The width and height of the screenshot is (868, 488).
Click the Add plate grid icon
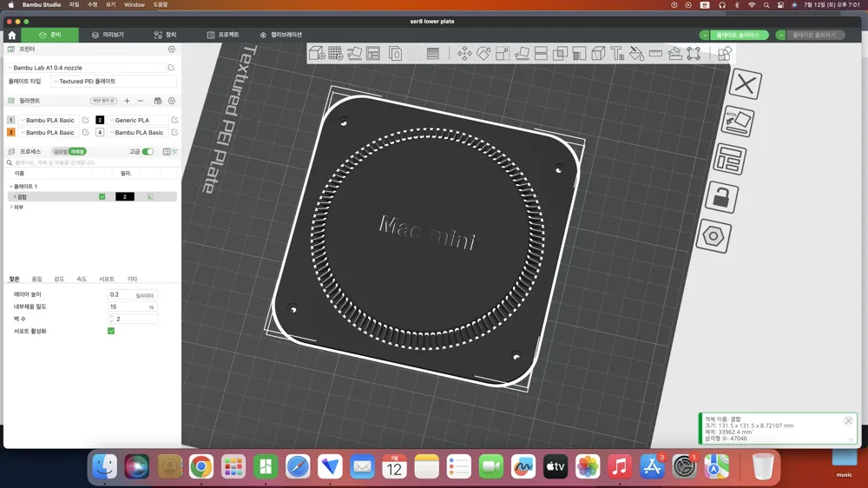335,53
